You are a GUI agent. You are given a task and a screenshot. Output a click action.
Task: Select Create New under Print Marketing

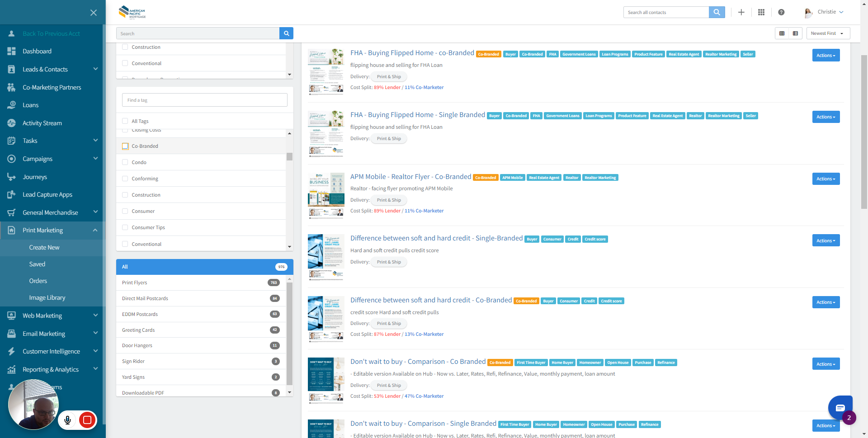(x=44, y=247)
